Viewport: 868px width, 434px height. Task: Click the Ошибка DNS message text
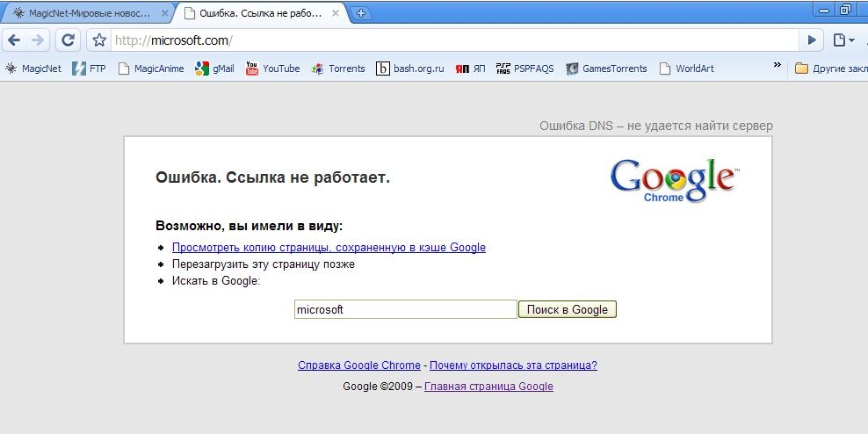(656, 127)
